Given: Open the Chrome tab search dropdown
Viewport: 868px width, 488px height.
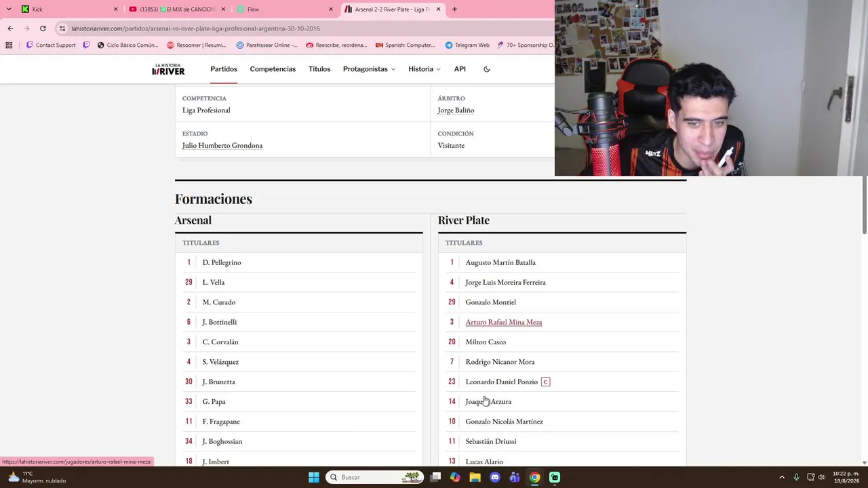Looking at the screenshot, I should tap(9, 9).
